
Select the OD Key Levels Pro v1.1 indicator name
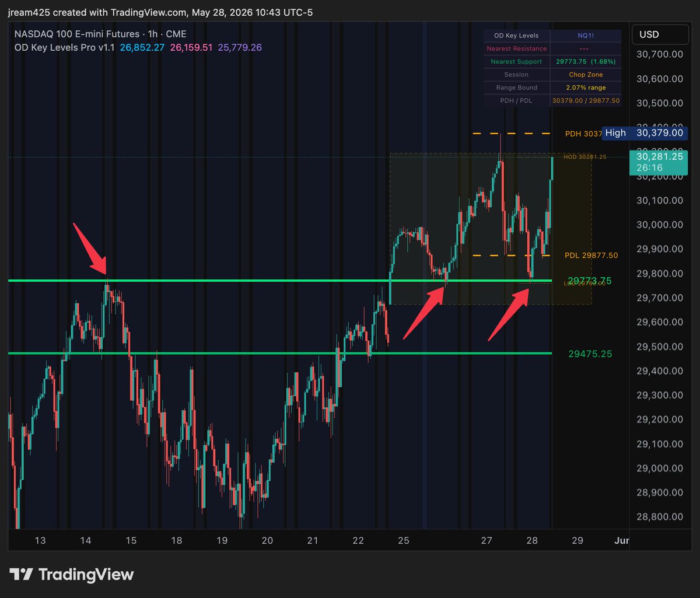[x=65, y=47]
